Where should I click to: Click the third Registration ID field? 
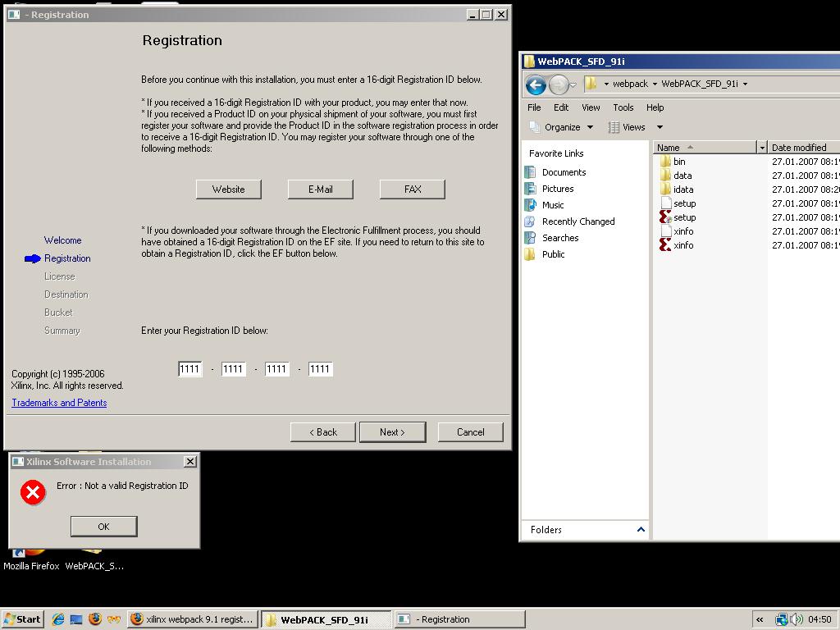point(277,369)
